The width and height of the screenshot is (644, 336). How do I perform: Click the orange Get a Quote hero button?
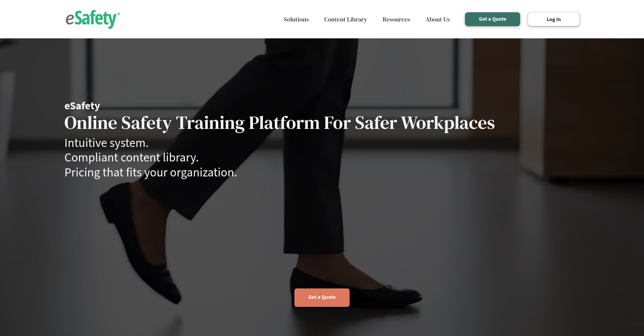[x=322, y=297]
